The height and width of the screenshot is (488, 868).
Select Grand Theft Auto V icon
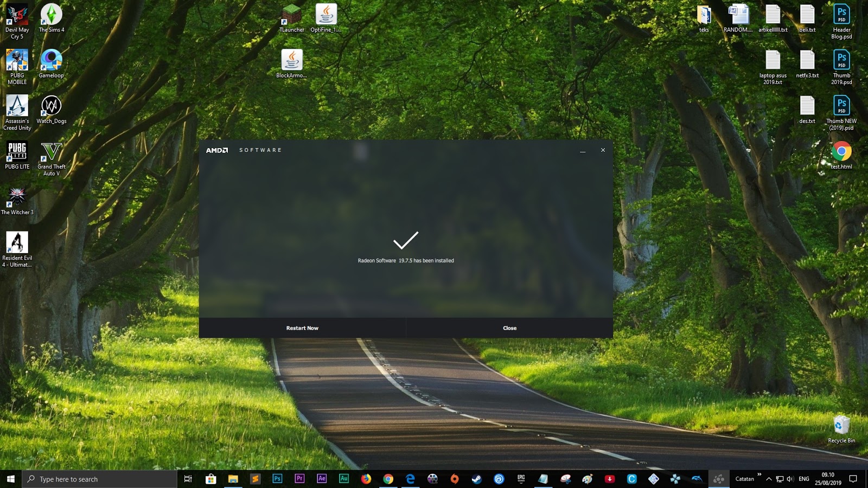52,158
